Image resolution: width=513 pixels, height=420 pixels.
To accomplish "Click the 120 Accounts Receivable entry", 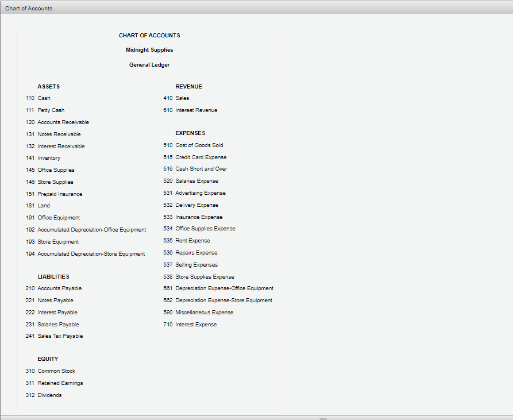I will (x=57, y=122).
